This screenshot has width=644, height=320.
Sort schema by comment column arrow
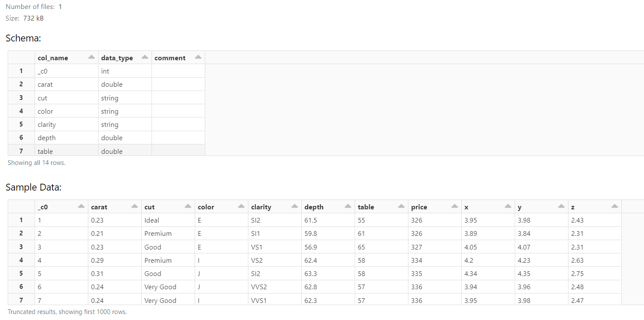(x=198, y=57)
